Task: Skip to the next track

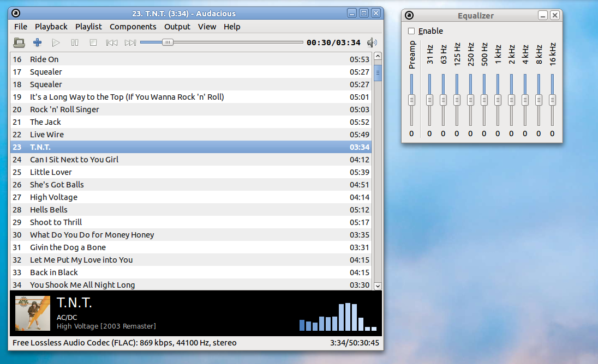Action: 130,43
